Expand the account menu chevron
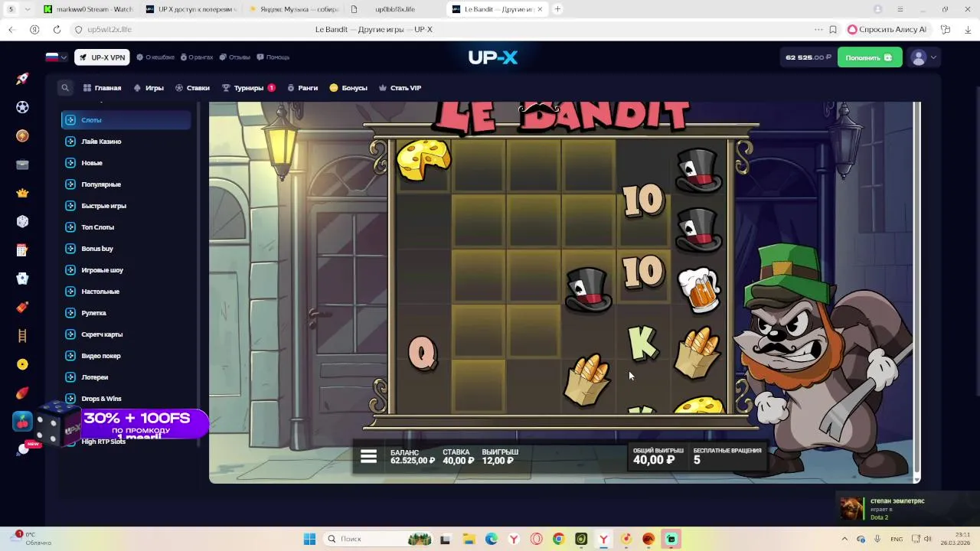 [933, 57]
